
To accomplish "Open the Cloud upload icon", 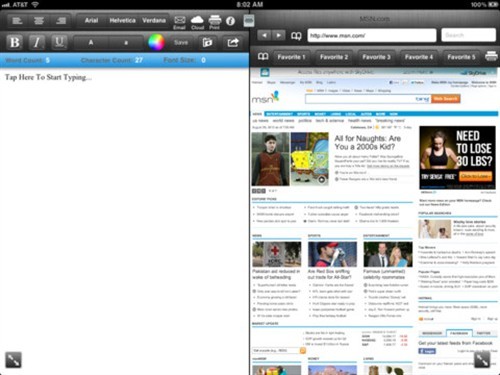I will click(x=197, y=22).
